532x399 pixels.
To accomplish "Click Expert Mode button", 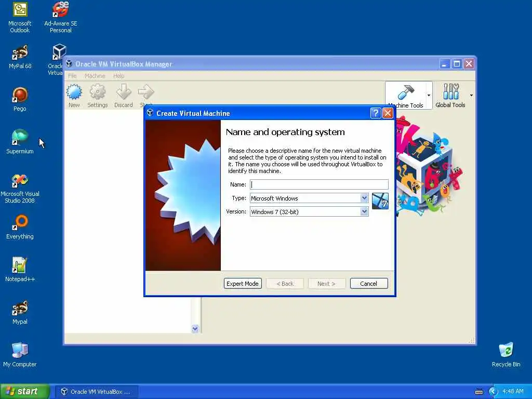I will tap(243, 284).
